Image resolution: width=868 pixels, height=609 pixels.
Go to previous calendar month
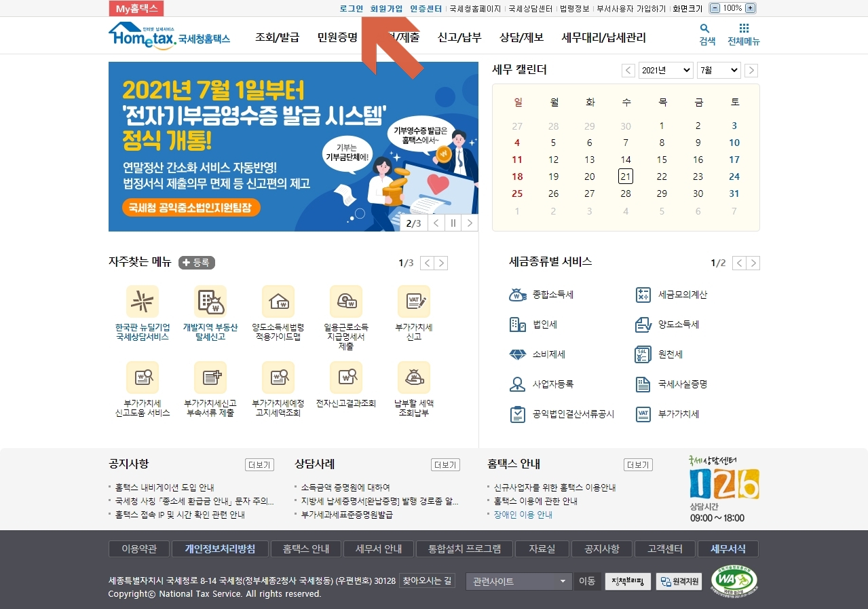(628, 71)
